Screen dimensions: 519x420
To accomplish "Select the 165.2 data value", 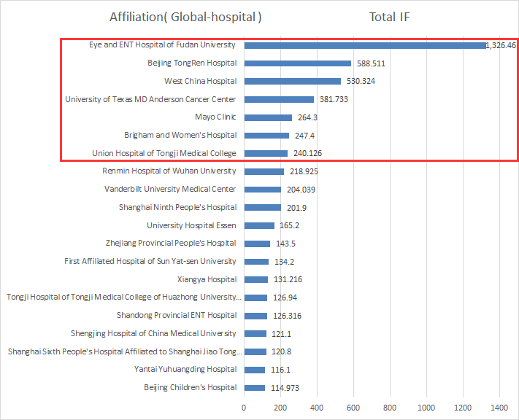I will tap(289, 225).
